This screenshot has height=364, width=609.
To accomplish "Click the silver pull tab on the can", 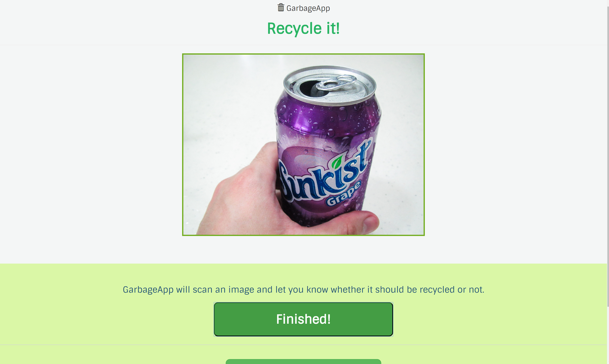I will 336,83.
